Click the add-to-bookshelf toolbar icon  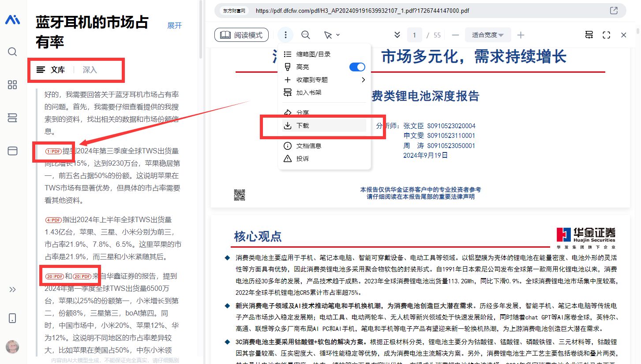pyautogui.click(x=589, y=35)
